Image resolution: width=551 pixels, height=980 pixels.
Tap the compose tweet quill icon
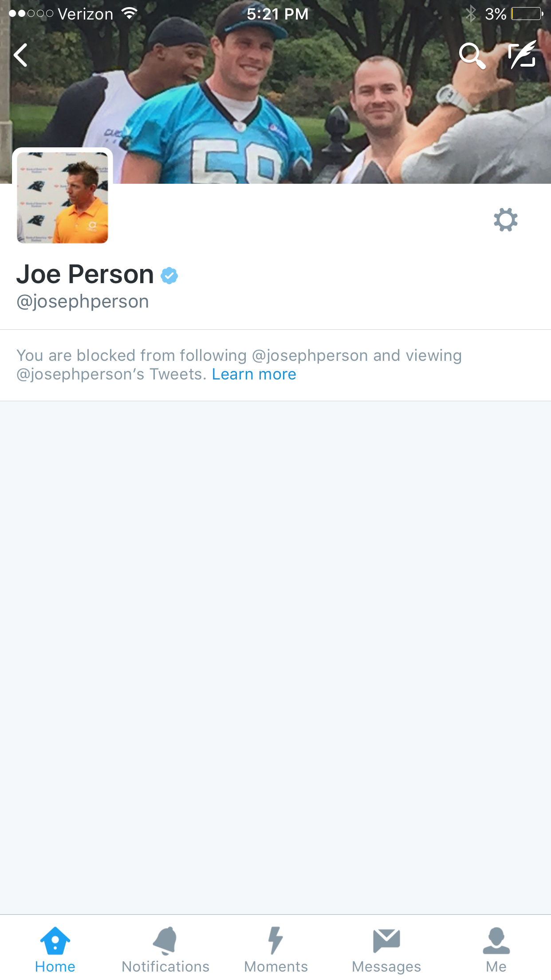522,55
